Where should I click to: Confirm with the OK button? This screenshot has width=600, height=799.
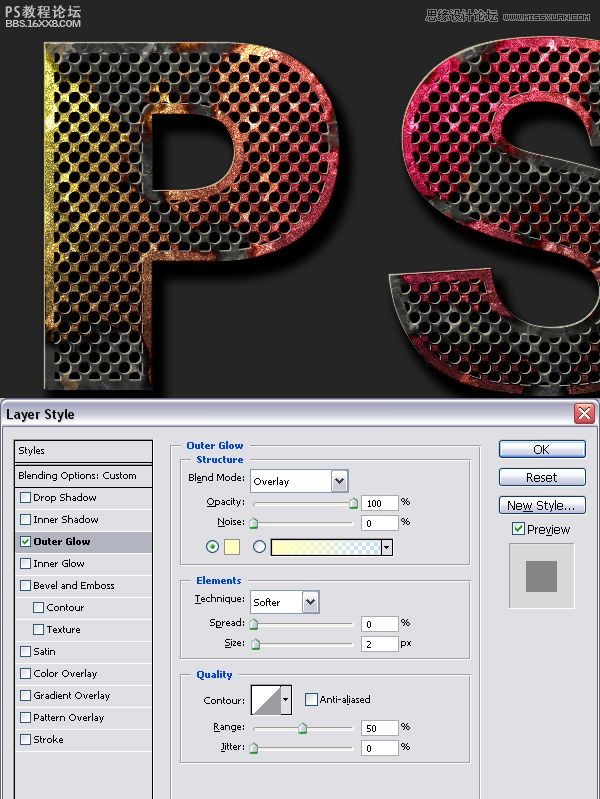542,449
